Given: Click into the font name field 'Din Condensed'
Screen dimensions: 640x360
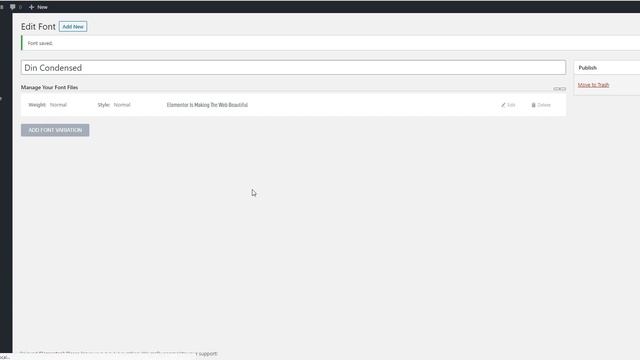Looking at the screenshot, I should tap(293, 68).
